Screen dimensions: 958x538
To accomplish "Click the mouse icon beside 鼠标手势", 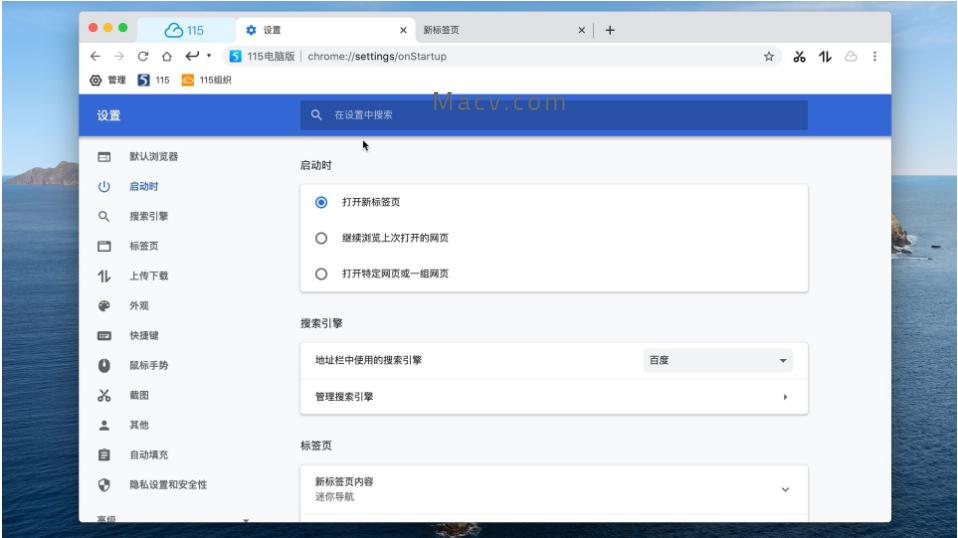I will [x=104, y=365].
